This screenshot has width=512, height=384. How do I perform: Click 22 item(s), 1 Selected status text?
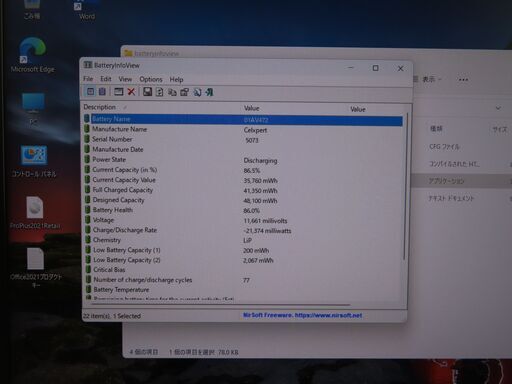pyautogui.click(x=112, y=316)
